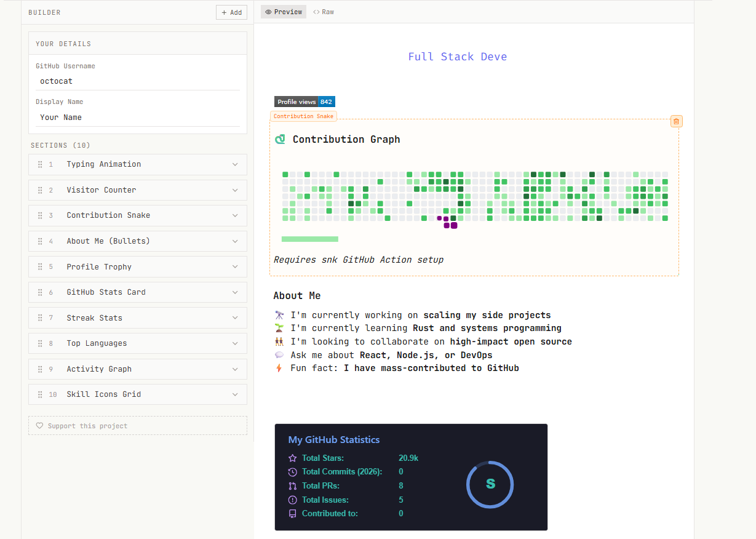Click the Support this project link
Image resolution: width=756 pixels, height=539 pixels.
pyautogui.click(x=138, y=426)
